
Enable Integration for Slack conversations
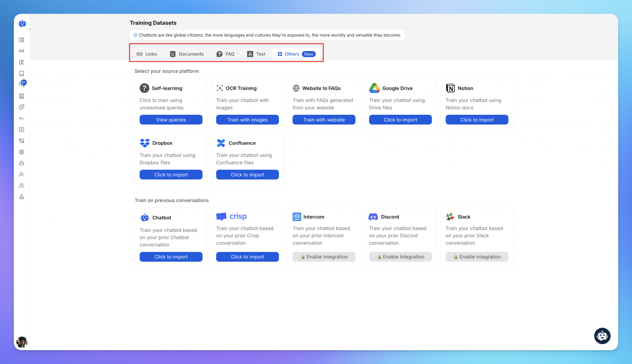tap(476, 257)
